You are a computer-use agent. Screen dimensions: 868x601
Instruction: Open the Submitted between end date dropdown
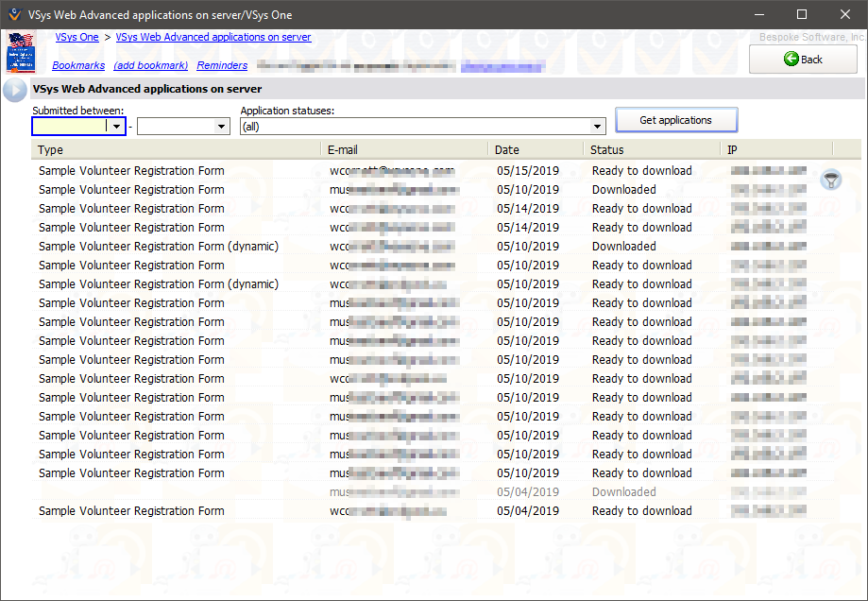click(221, 126)
